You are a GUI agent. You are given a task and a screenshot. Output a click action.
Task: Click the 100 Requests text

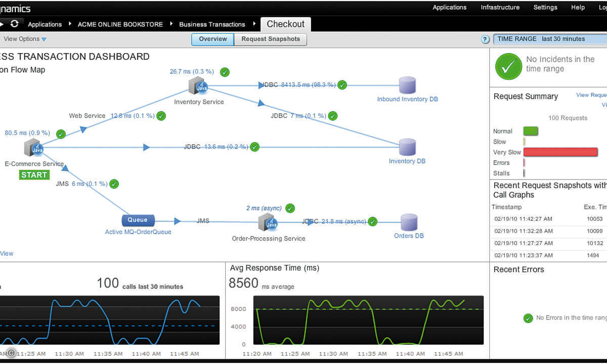click(x=568, y=118)
